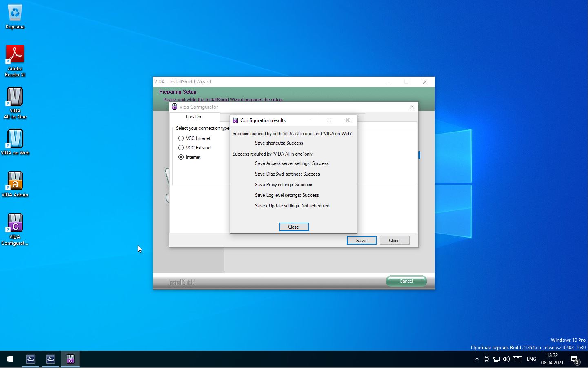Switch to the Location tab
Screen dimensions: 588x368
194,117
